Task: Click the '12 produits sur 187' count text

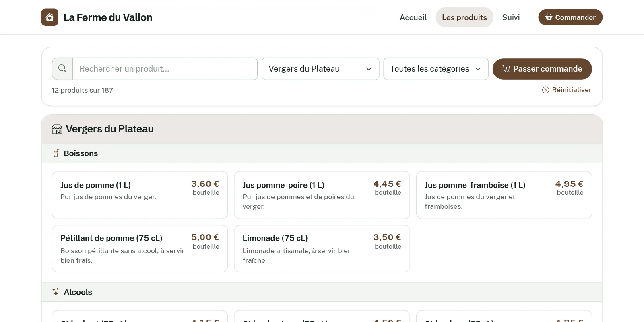Action: [83, 90]
